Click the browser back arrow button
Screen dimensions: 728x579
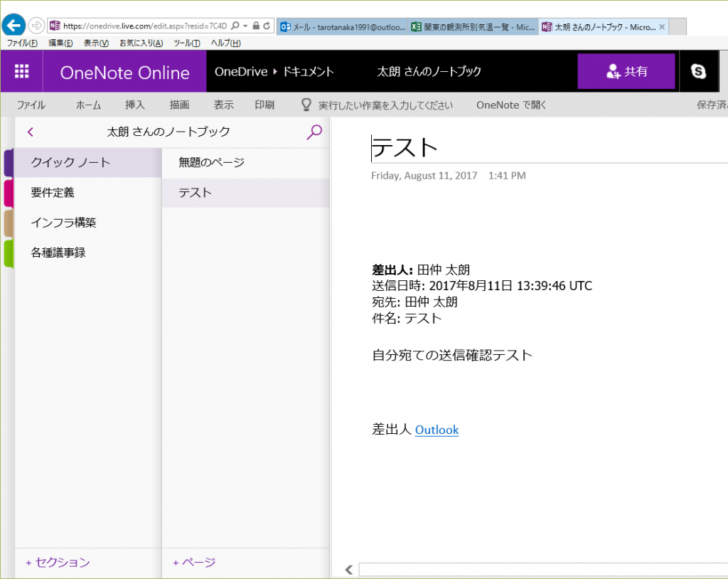(14, 25)
